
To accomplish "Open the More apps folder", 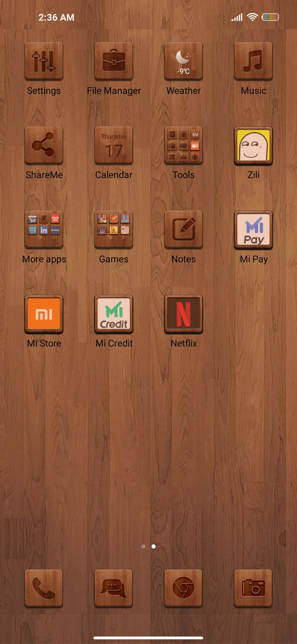I will (x=44, y=230).
